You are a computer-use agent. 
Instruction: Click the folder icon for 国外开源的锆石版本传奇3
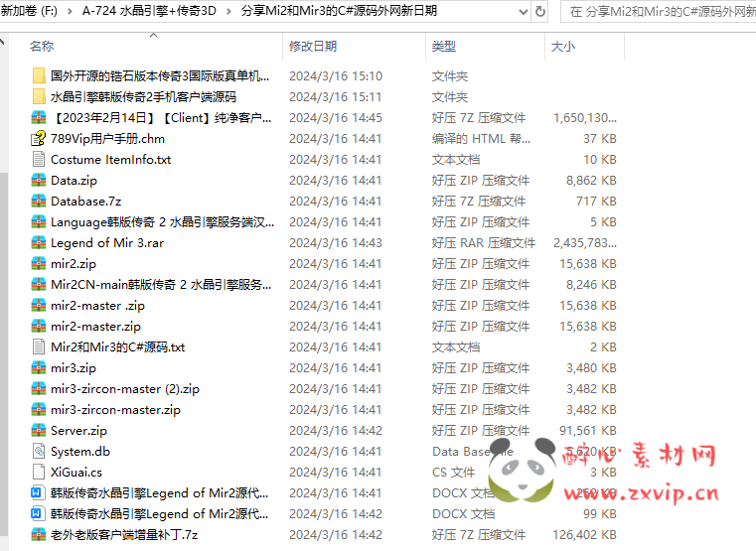pos(39,76)
